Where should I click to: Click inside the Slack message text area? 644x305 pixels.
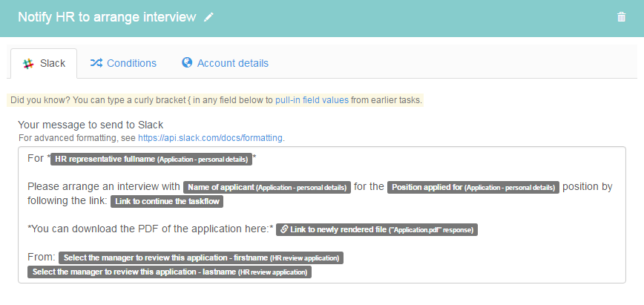322,214
